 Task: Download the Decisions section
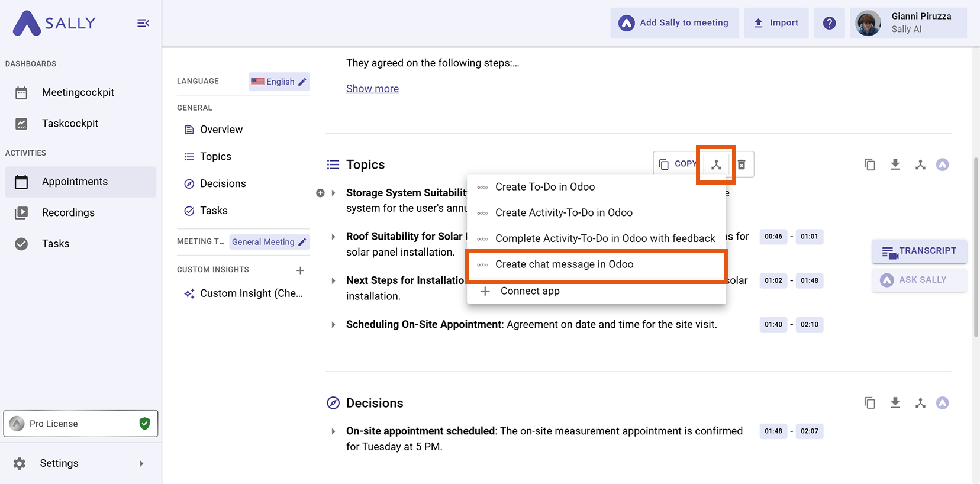tap(895, 403)
